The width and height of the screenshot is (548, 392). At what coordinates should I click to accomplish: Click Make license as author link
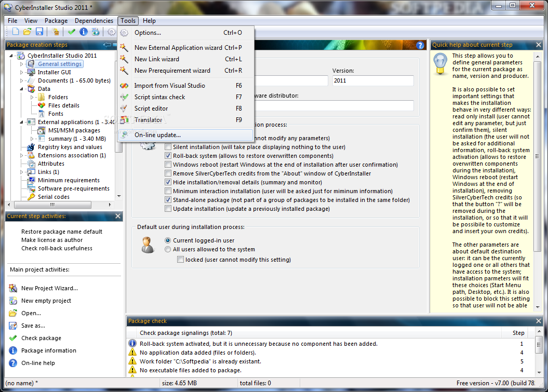tap(52, 240)
